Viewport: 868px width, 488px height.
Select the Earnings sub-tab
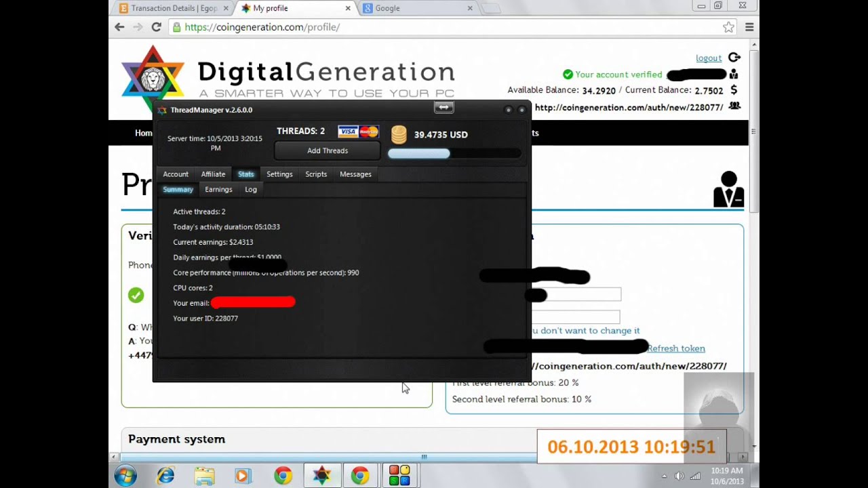pos(218,190)
